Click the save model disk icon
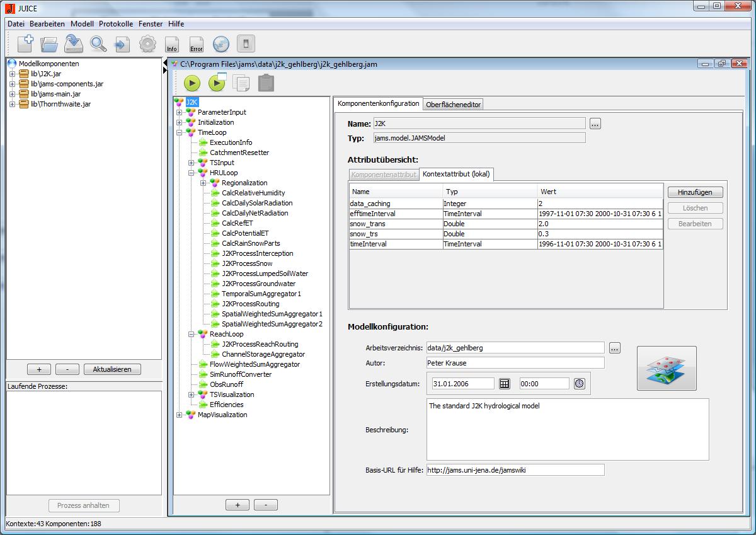The height and width of the screenshot is (535, 756). (74, 44)
